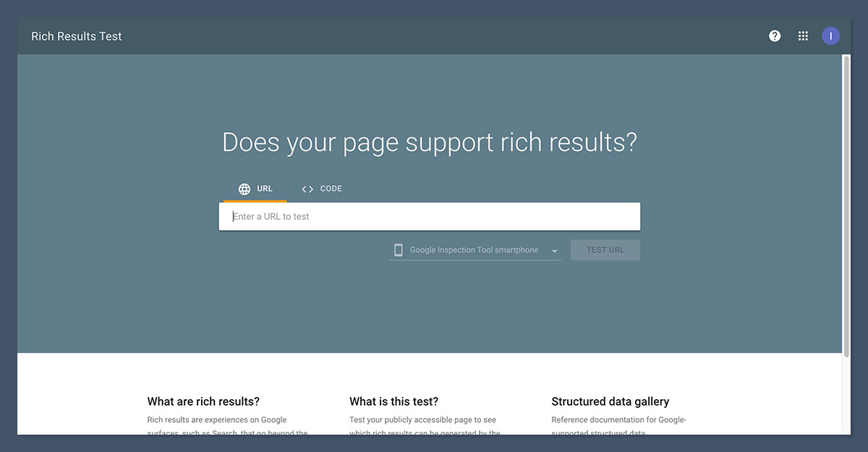Screen dimensions: 868x452
Task: Click the Reference documentation description text
Action: click(618, 420)
